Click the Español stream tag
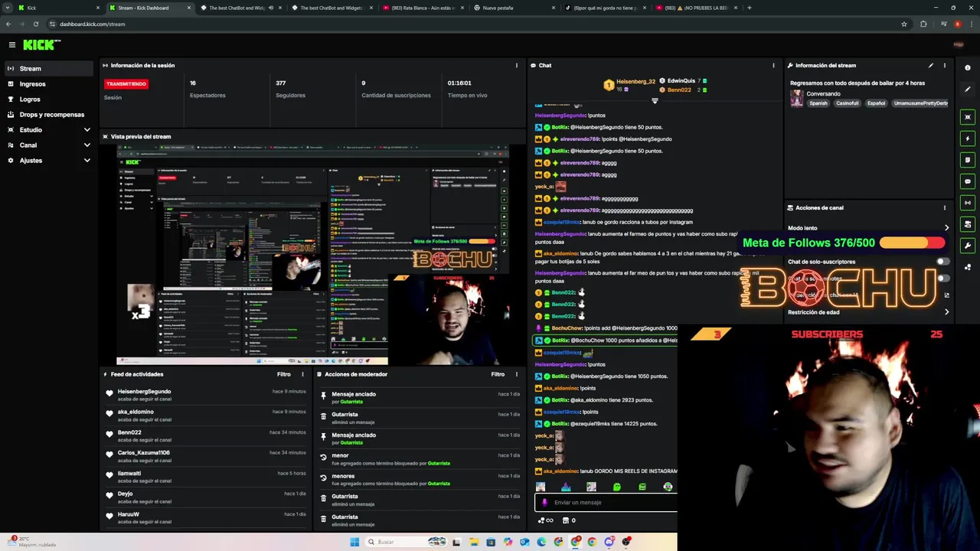Screen dimensions: 980x551 876,103
